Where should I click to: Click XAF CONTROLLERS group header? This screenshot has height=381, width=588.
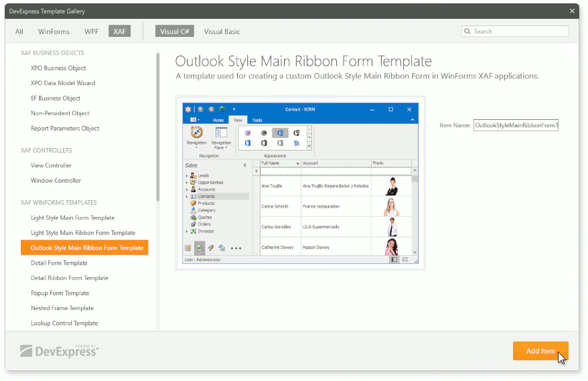(x=46, y=151)
